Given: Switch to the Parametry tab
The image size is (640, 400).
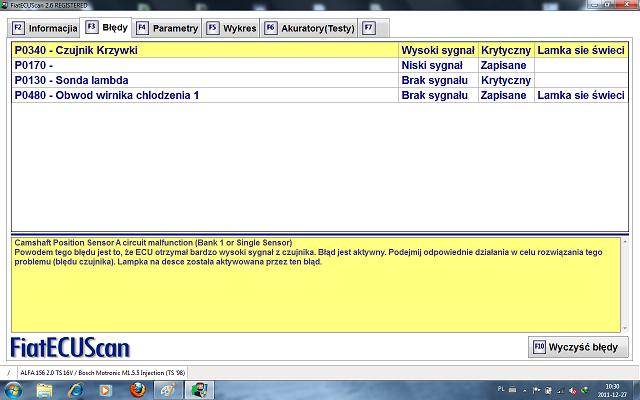Looking at the screenshot, I should click(167, 28).
